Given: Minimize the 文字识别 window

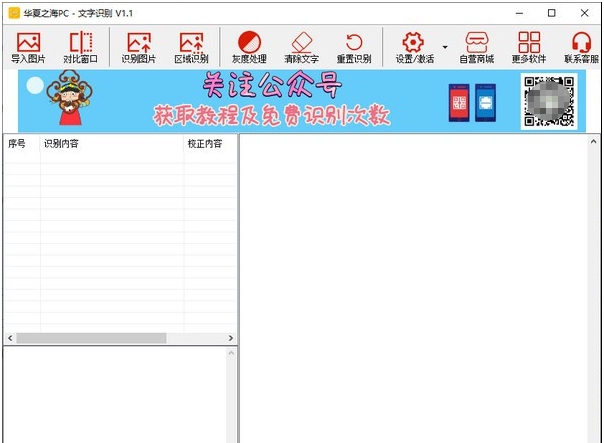Looking at the screenshot, I should coord(519,13).
